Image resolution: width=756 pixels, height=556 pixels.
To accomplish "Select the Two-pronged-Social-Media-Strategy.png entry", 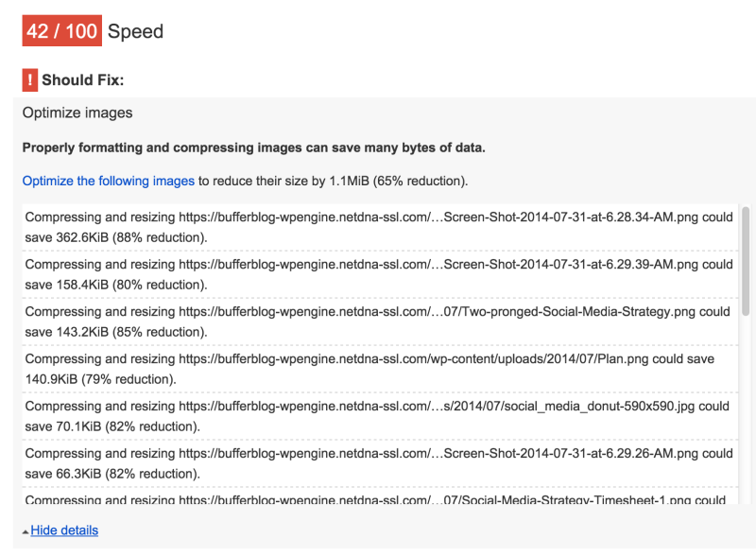I will pyautogui.click(x=378, y=321).
